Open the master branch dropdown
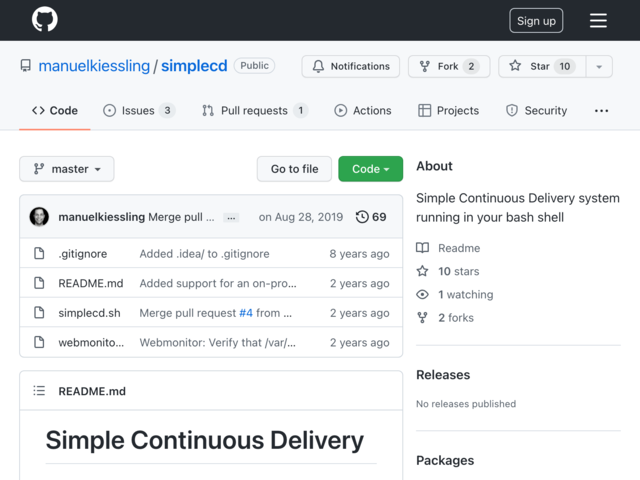 point(67,169)
